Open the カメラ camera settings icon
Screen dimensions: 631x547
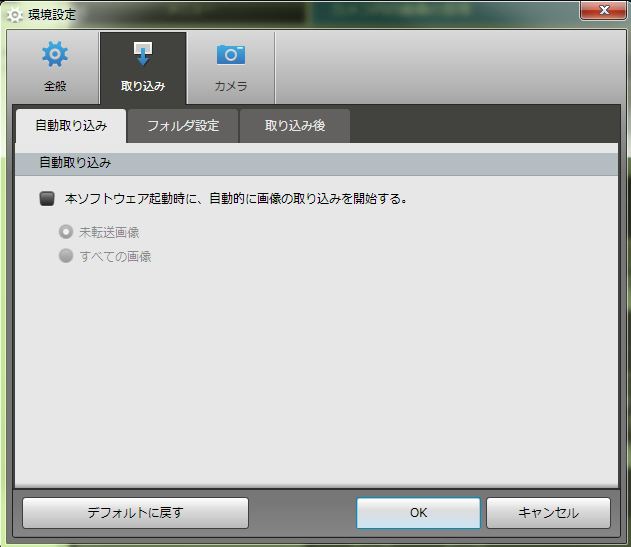point(231,55)
